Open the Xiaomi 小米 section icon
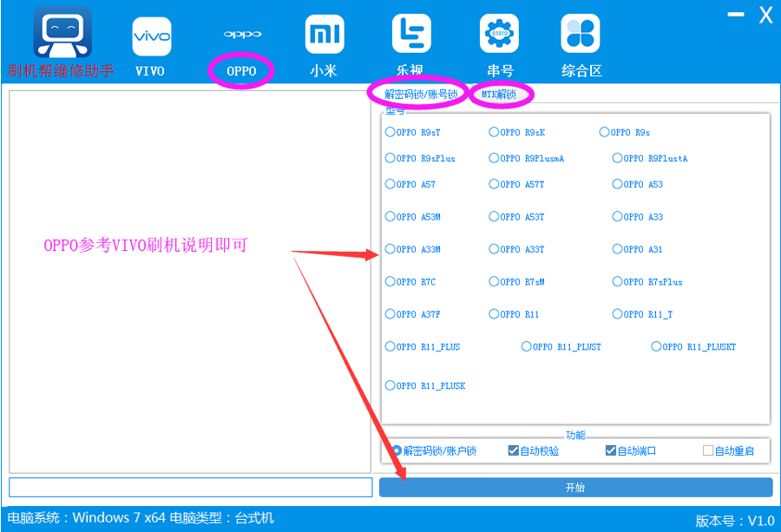This screenshot has height=532, width=781. click(x=325, y=34)
